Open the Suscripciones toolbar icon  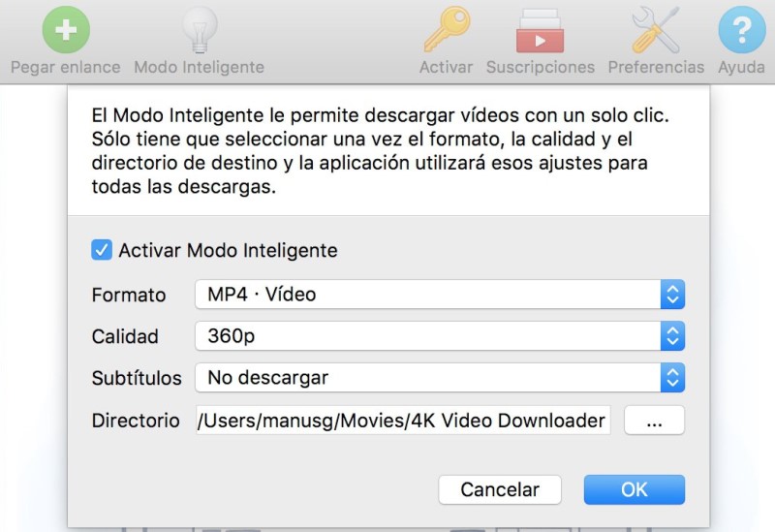pyautogui.click(x=541, y=31)
